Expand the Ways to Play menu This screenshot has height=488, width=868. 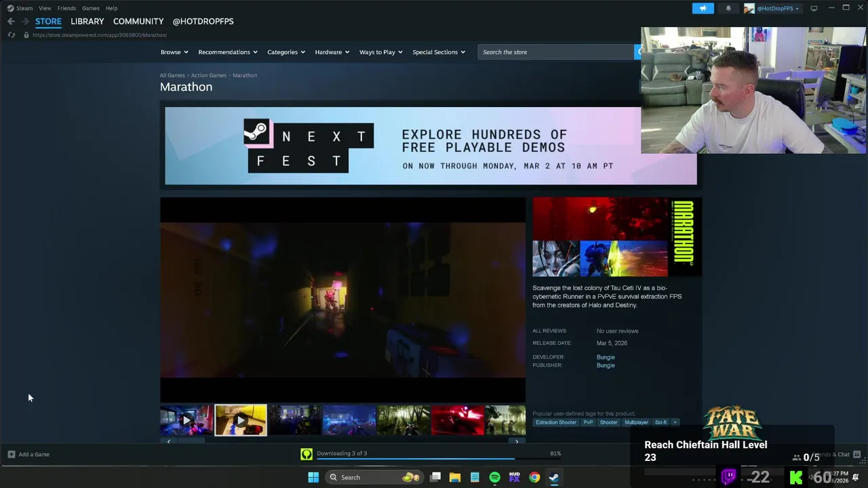[381, 52]
